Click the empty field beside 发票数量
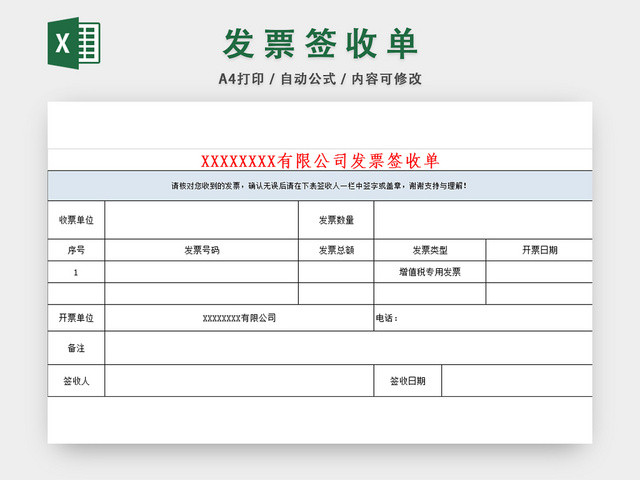The image size is (640, 480). [x=483, y=220]
